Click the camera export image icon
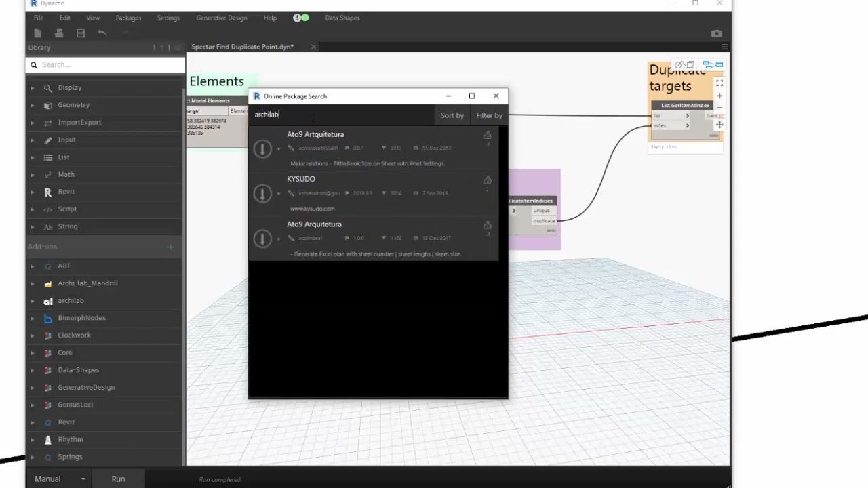Screen dimensions: 868x488 (717, 33)
